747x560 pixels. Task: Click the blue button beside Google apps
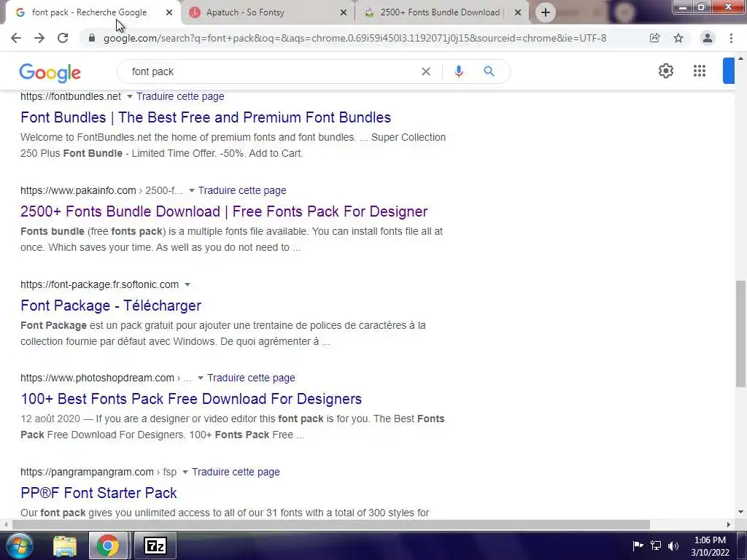click(729, 71)
